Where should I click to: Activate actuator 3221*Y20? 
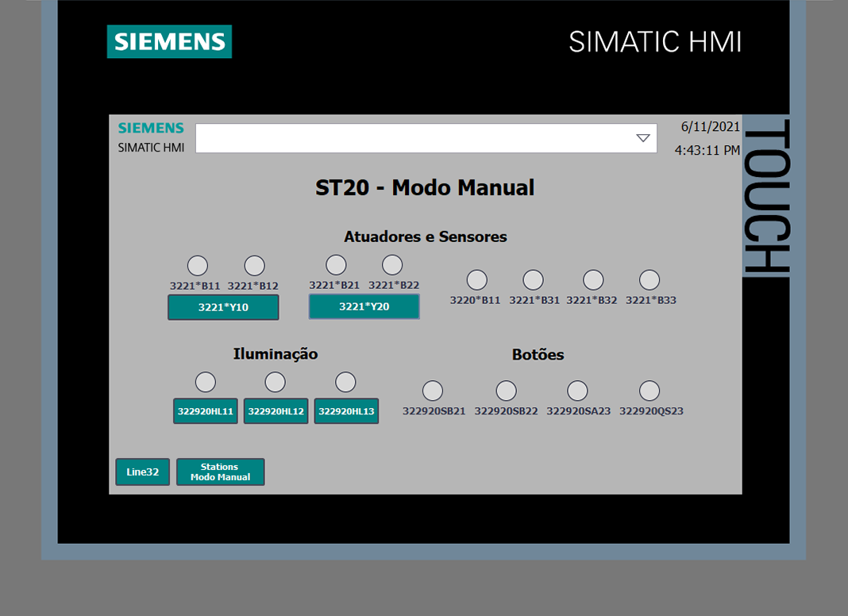(364, 306)
